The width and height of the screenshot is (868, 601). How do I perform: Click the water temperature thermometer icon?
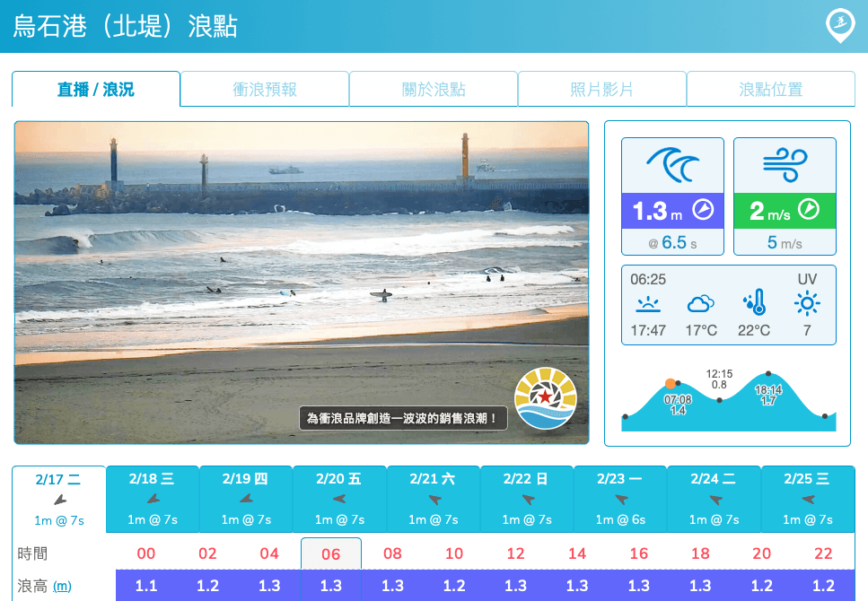pyautogui.click(x=753, y=304)
